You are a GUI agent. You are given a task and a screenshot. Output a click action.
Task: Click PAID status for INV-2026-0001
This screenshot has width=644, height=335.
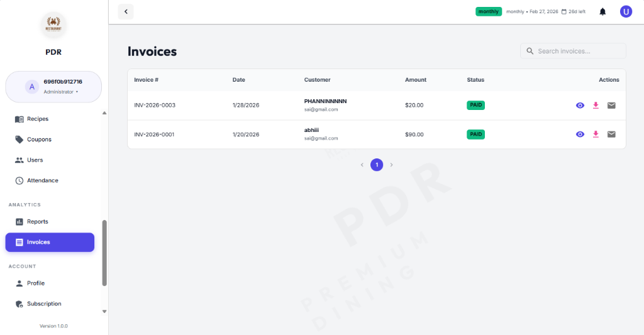[x=475, y=135]
